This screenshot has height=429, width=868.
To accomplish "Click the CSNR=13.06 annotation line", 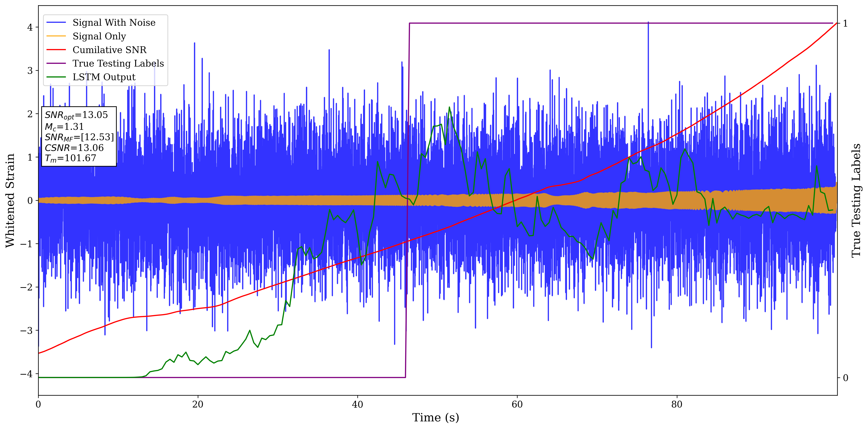I will [74, 148].
